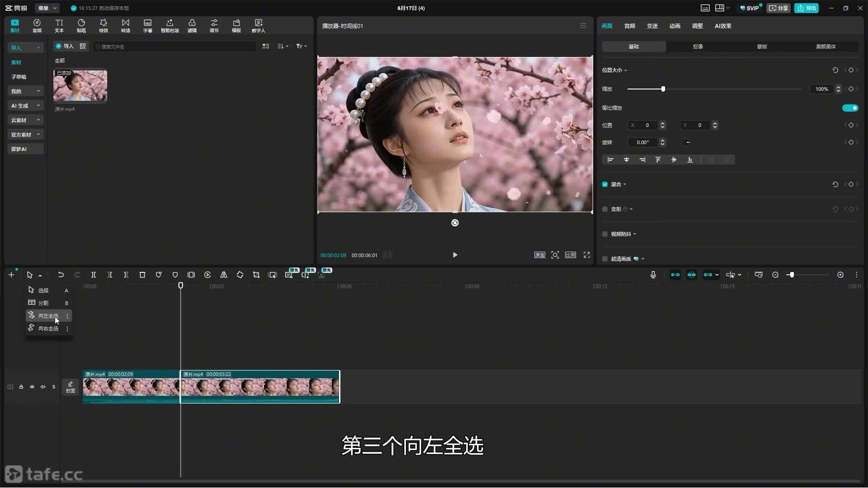Hide the video track with eye icon
Image resolution: width=868 pixels, height=488 pixels.
pyautogui.click(x=32, y=387)
